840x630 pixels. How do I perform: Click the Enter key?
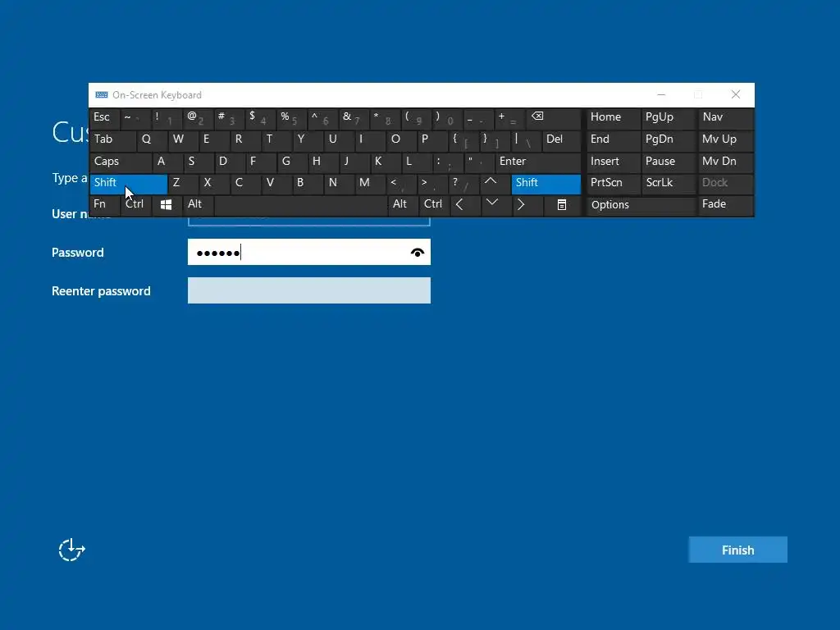pyautogui.click(x=538, y=162)
